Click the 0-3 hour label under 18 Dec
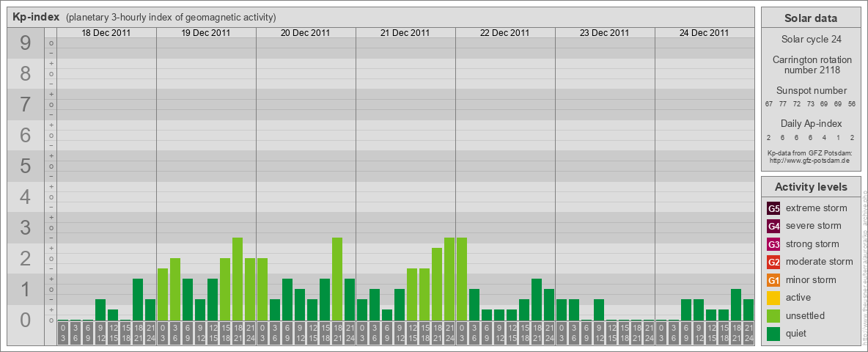The width and height of the screenshot is (868, 352). (x=63, y=333)
